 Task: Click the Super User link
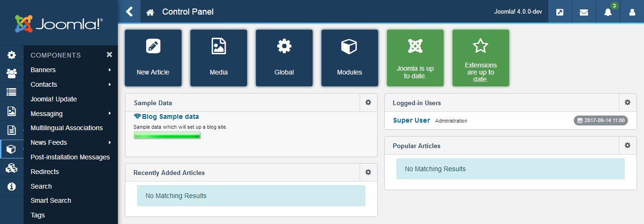pyautogui.click(x=412, y=120)
